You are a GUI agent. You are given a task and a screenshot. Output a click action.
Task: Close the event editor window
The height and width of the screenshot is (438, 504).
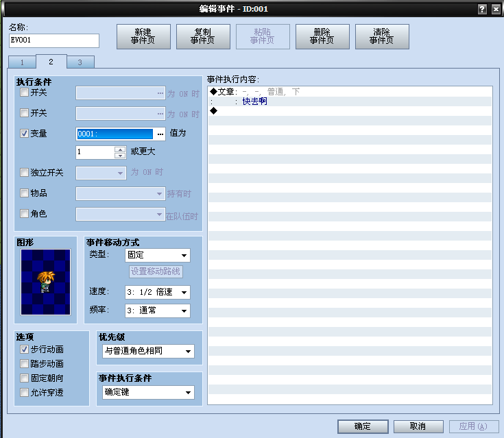[496, 10]
